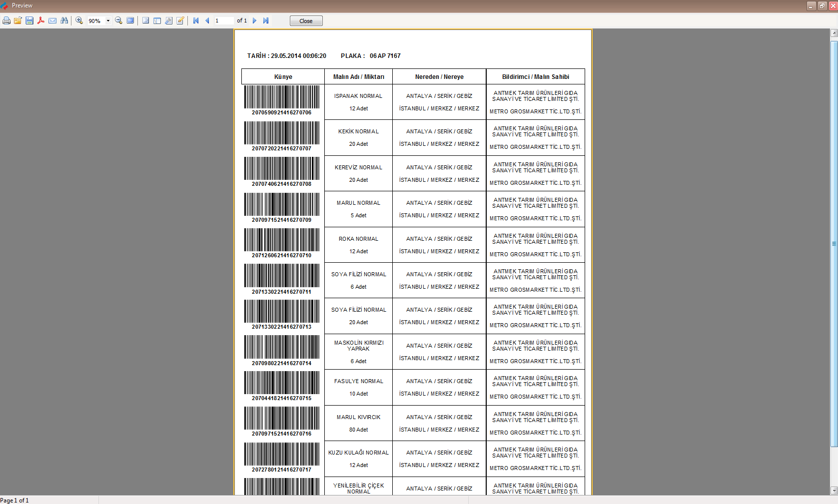Screen dimensions: 838x504
Task: Edit the page with the pencil icon
Action: 180,20
